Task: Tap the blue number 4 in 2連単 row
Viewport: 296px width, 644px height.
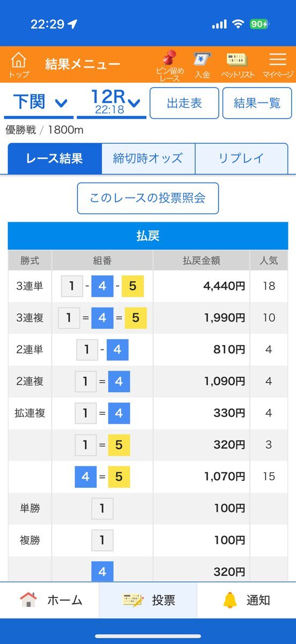Action: pos(117,350)
